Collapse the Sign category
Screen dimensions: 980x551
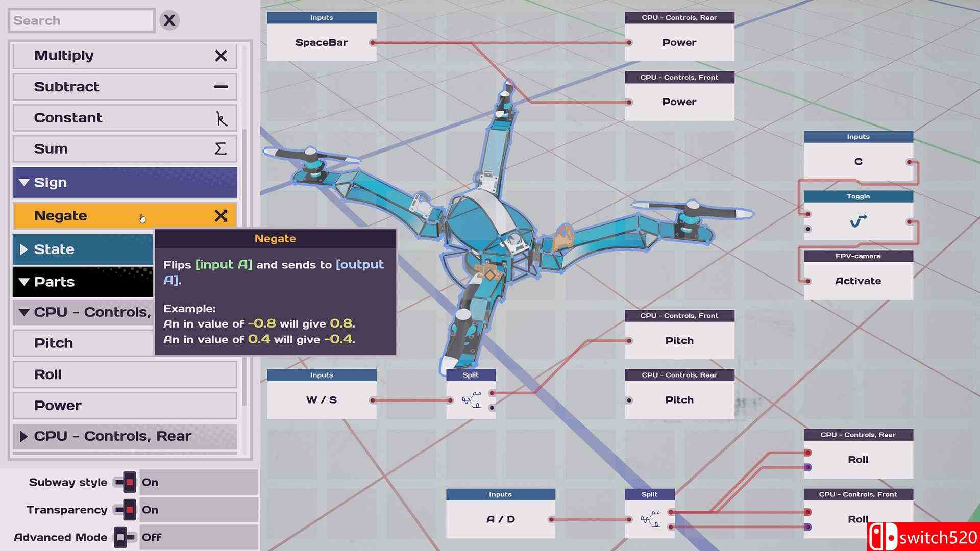[x=23, y=182]
